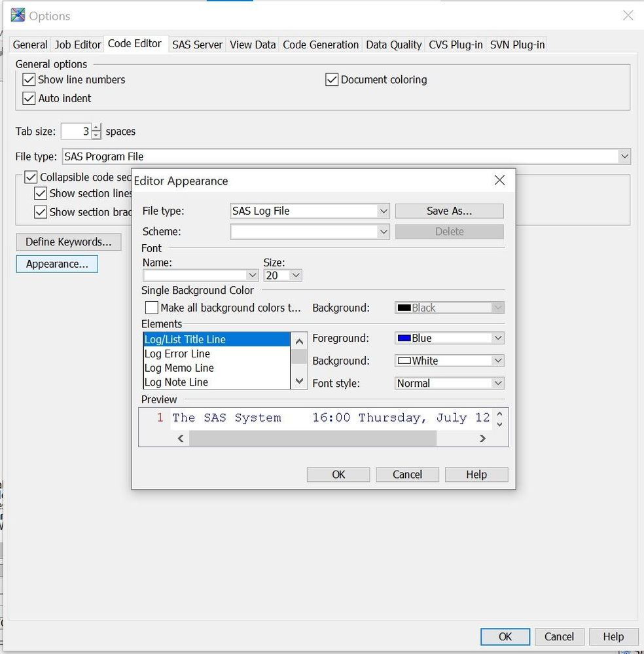Click the Blue foreground color swatch
This screenshot has height=654, width=644.
404,338
